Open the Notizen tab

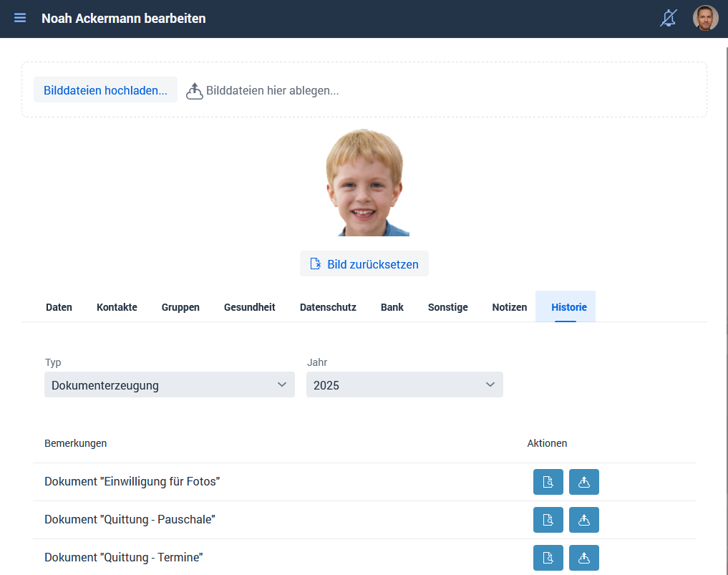click(x=509, y=307)
